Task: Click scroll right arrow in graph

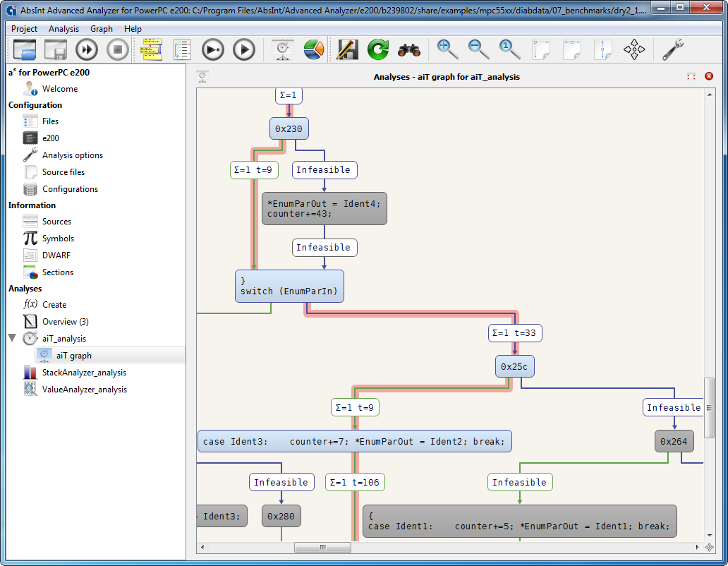Action: 698,547
